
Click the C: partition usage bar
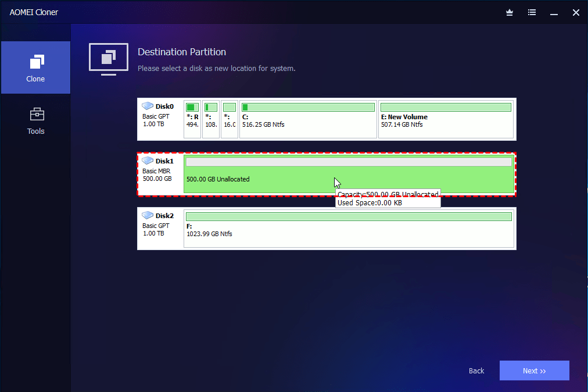(309, 108)
